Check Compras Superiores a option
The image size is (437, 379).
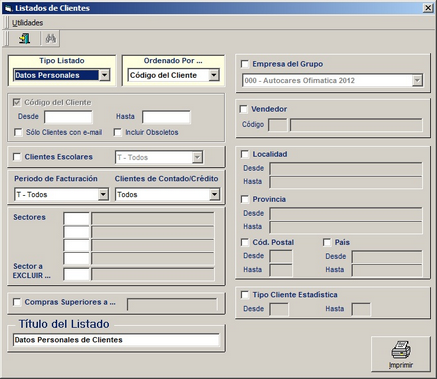(17, 302)
